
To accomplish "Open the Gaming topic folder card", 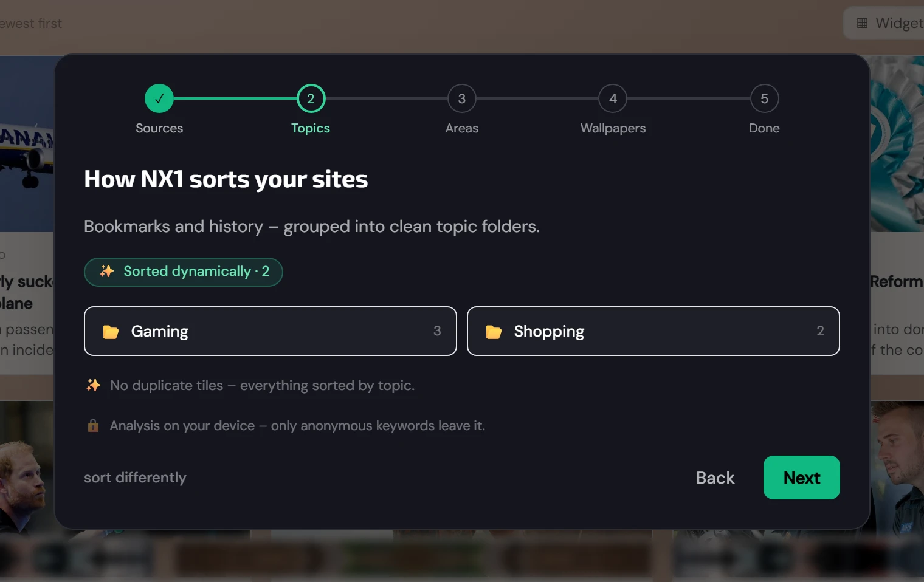I will point(271,331).
